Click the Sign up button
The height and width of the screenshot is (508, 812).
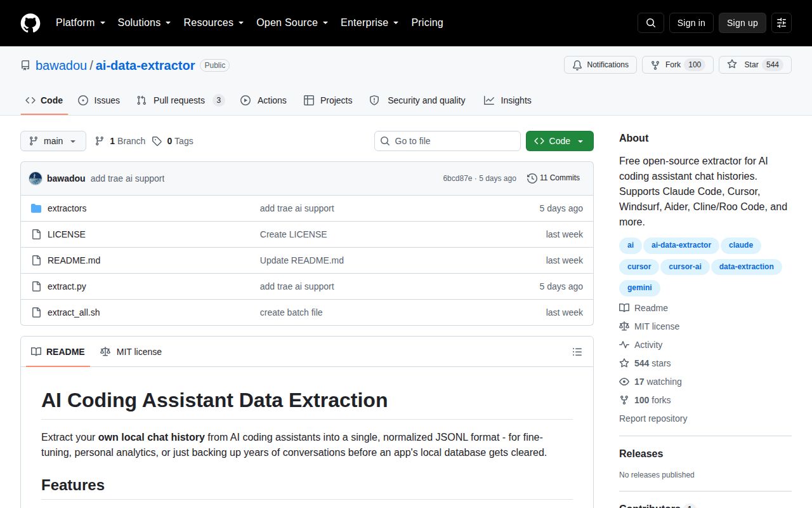coord(742,23)
